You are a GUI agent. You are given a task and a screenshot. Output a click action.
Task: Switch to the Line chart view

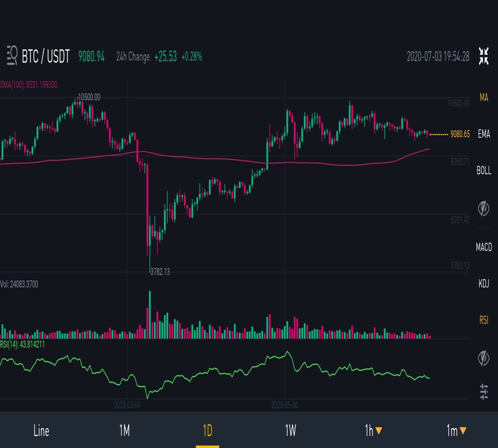point(41,431)
